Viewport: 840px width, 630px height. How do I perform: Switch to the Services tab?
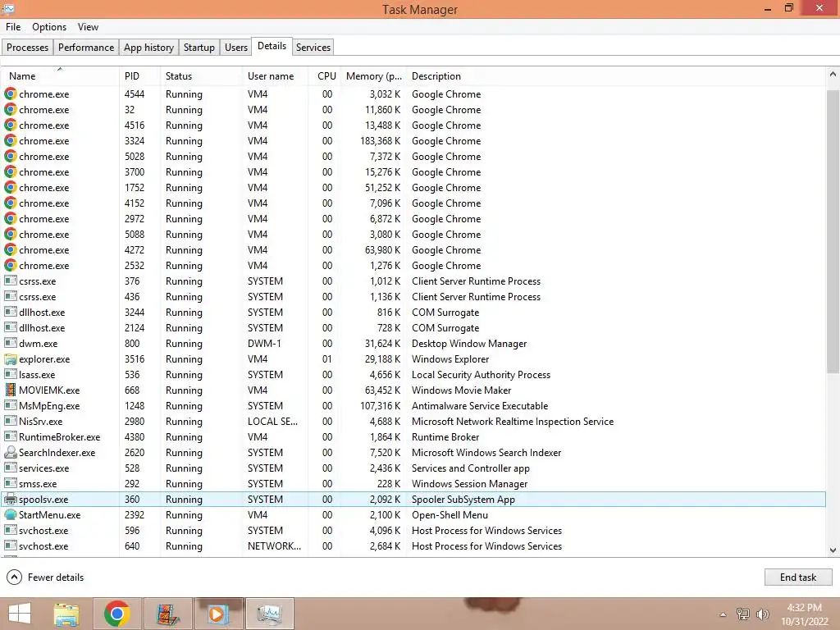313,47
